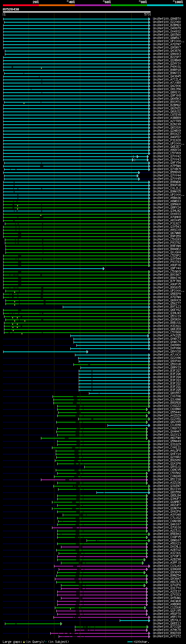Click the orange ~40% identity legend bar
The height and width of the screenshot is (644, 186).
coord(57,5)
